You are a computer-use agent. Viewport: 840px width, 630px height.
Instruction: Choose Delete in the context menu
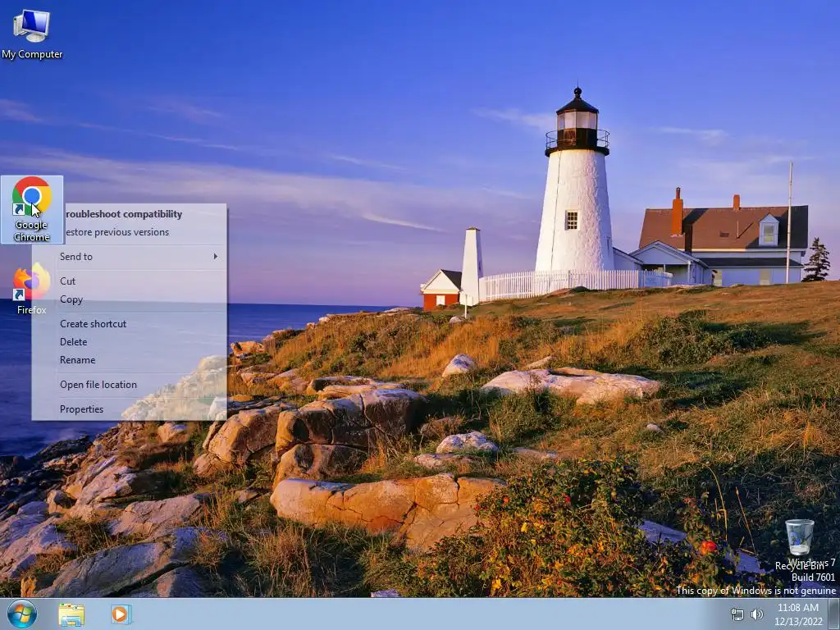tap(129, 342)
